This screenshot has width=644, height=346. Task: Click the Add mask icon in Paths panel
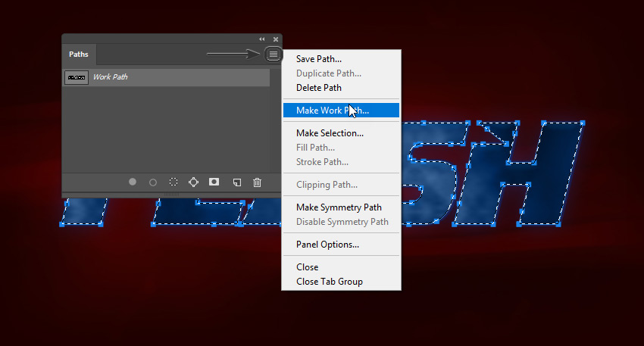pyautogui.click(x=214, y=182)
